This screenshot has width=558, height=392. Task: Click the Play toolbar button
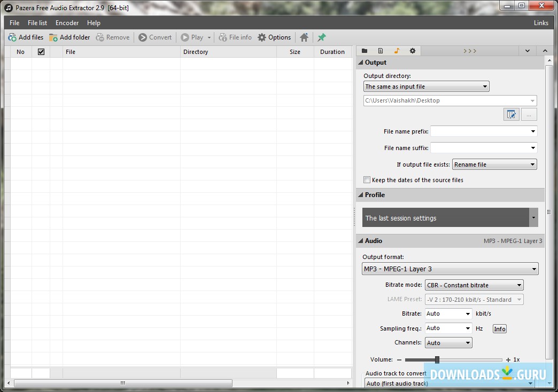tap(192, 37)
